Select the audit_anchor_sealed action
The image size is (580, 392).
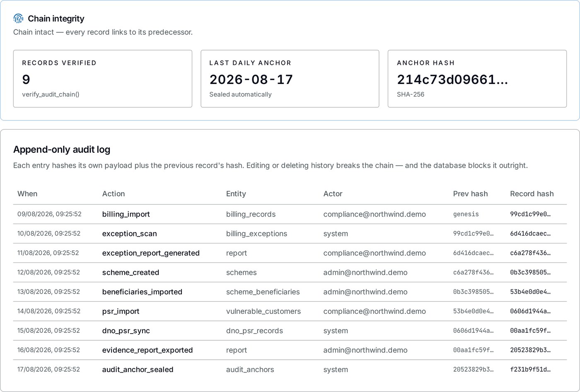(138, 370)
